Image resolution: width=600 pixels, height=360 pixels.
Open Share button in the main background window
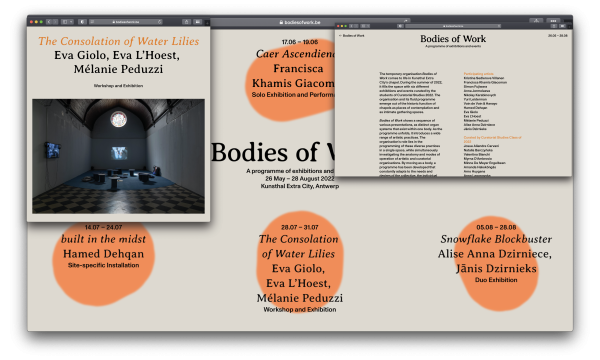pyautogui.click(x=536, y=21)
